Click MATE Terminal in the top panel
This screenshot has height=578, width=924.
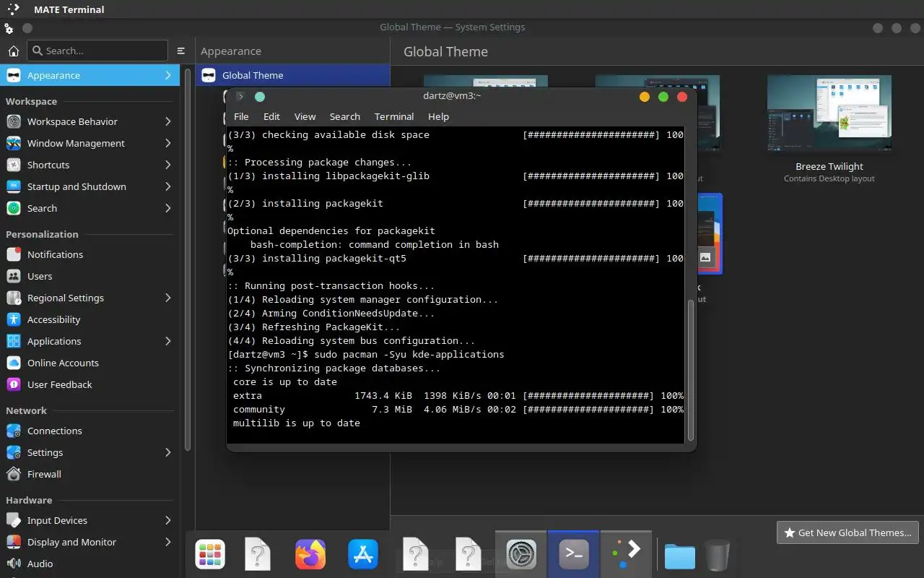(x=69, y=9)
